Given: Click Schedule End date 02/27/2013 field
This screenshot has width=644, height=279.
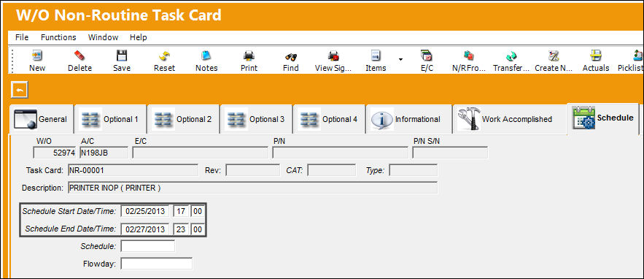Looking at the screenshot, I should tap(145, 229).
